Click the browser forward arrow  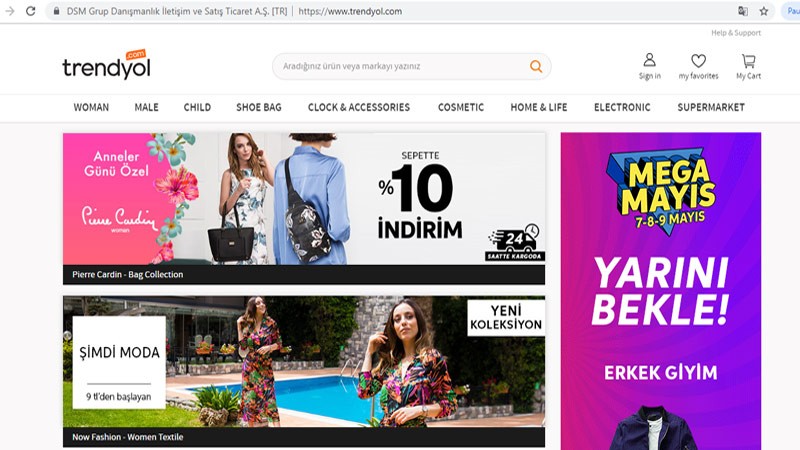click(10, 11)
